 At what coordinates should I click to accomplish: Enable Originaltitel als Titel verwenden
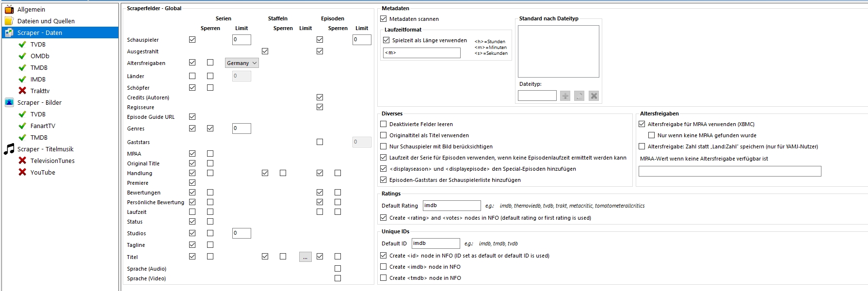(x=384, y=135)
